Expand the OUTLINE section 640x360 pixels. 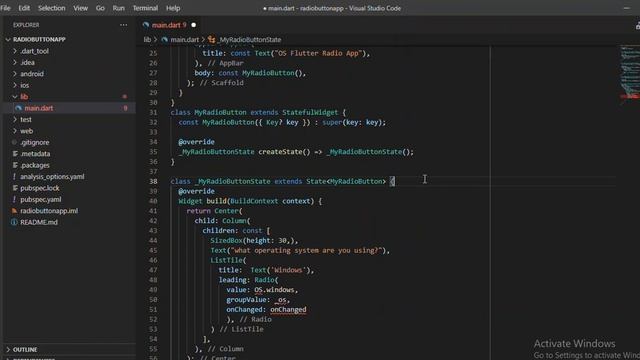[x=25, y=350]
